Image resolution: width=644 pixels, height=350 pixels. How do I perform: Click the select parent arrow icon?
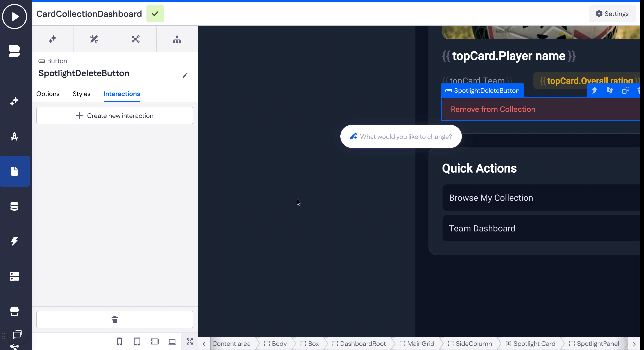coord(595,91)
